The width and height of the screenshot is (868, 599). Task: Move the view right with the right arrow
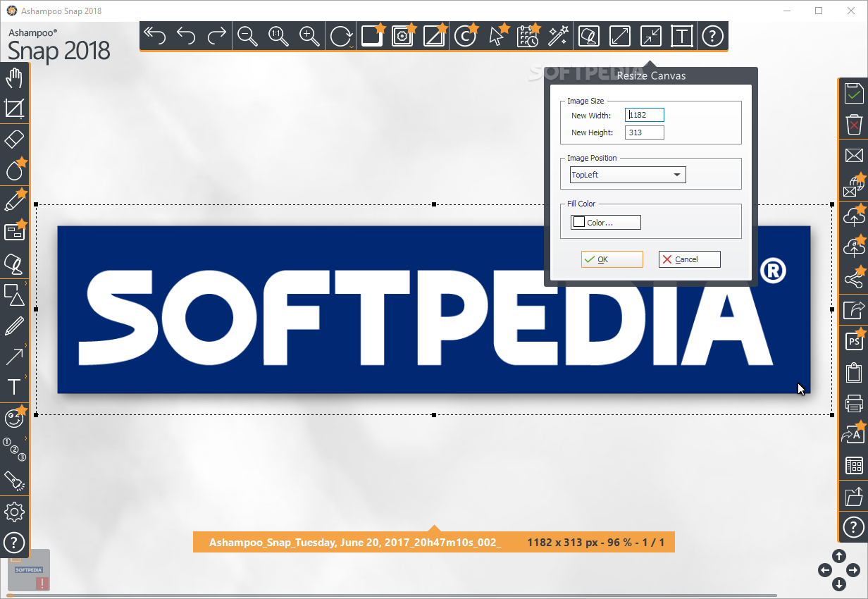tap(853, 570)
